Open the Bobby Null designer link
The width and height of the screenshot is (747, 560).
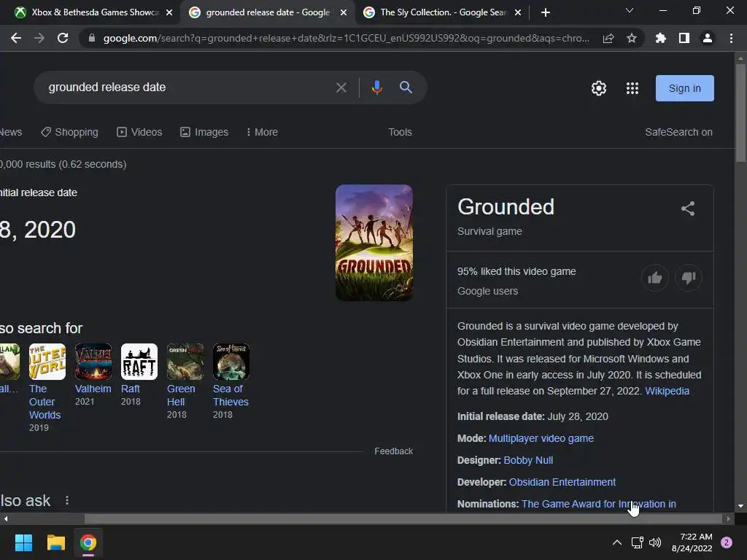click(528, 460)
